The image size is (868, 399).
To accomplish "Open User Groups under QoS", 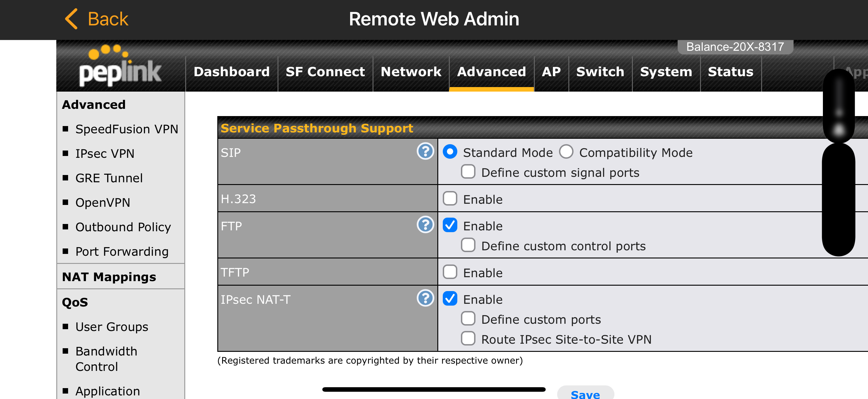I will coord(112,327).
